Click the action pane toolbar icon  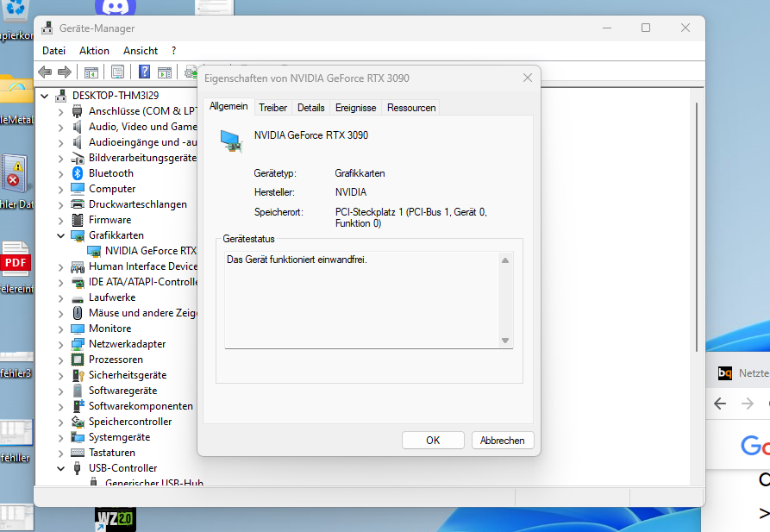point(165,72)
